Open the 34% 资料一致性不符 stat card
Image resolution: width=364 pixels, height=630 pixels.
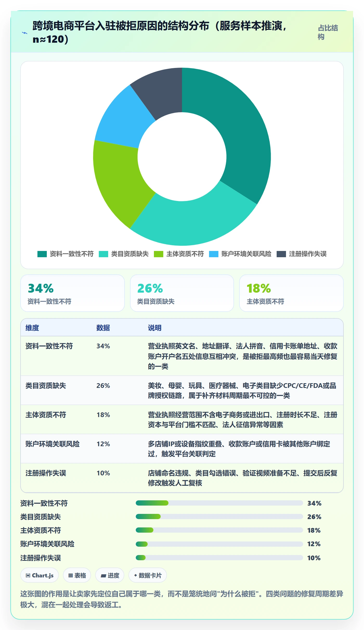[x=73, y=293]
